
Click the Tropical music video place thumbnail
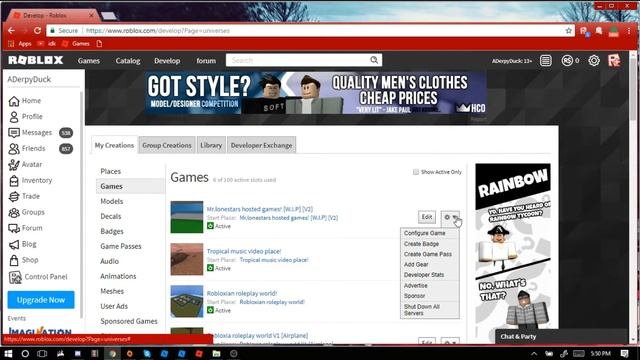pos(187,260)
